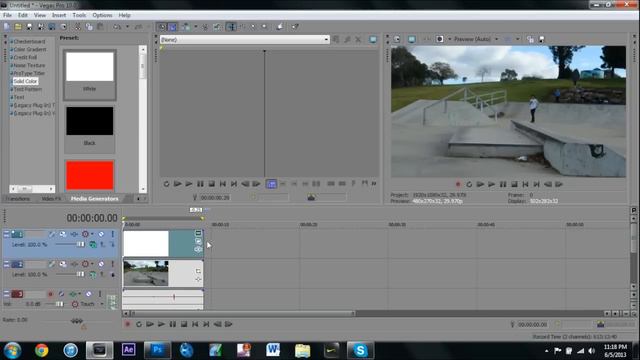Pause the trimmer playback
The image size is (640, 360).
pos(200,184)
